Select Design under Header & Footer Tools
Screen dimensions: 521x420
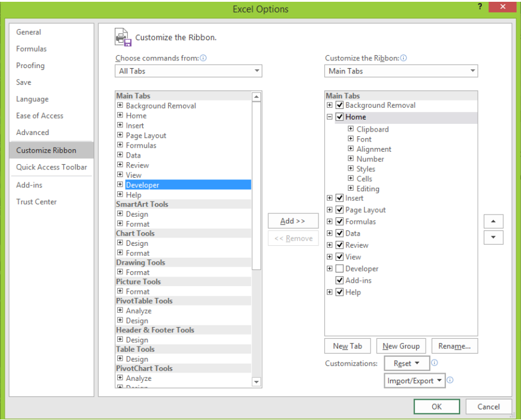[x=137, y=340]
